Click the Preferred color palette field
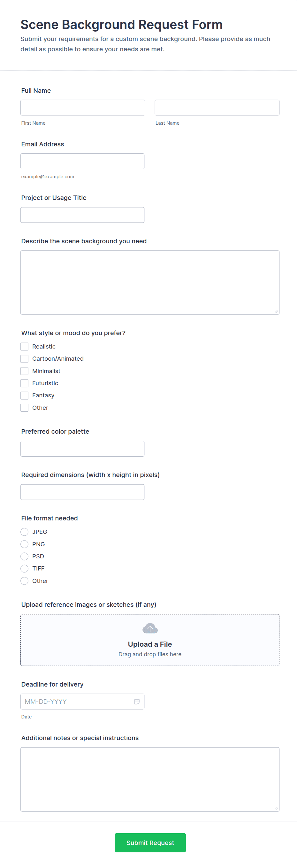This screenshot has height=868, width=297. (x=82, y=449)
